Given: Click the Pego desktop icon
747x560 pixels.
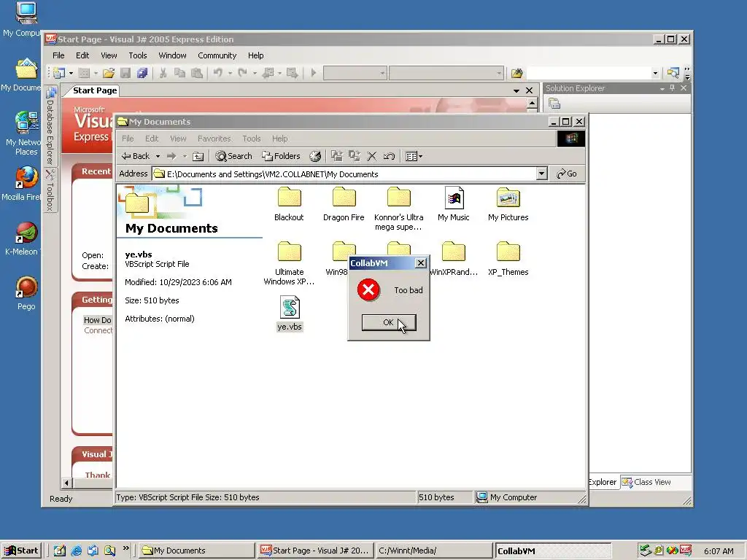Looking at the screenshot, I should [x=26, y=294].
